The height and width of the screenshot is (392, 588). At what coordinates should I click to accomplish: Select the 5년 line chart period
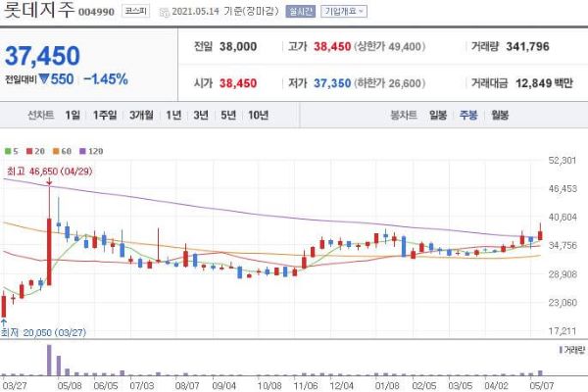228,116
